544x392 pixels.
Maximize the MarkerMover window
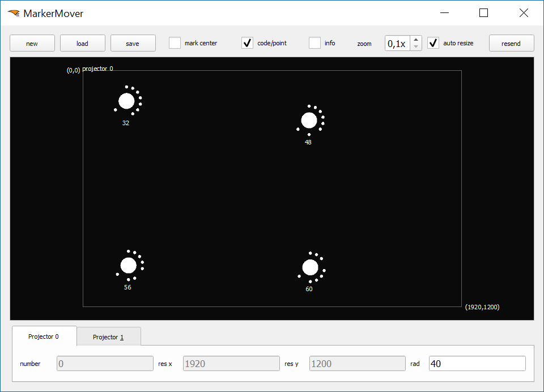[483, 13]
